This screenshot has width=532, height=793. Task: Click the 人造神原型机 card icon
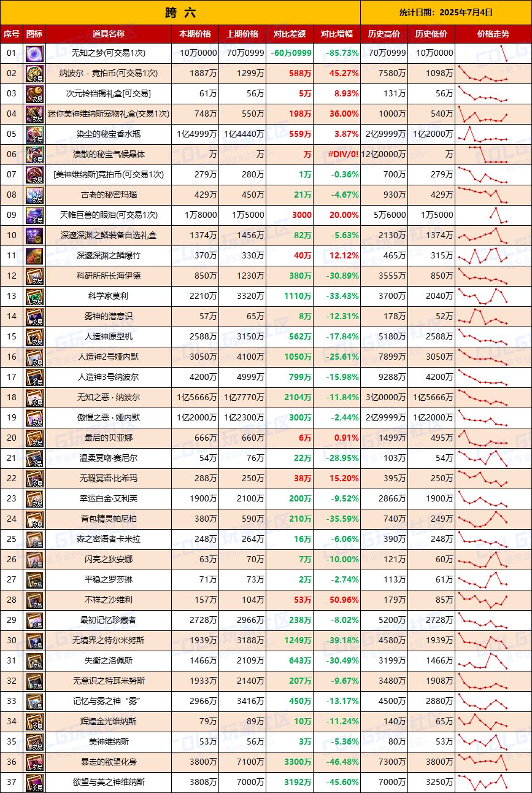click(x=34, y=337)
